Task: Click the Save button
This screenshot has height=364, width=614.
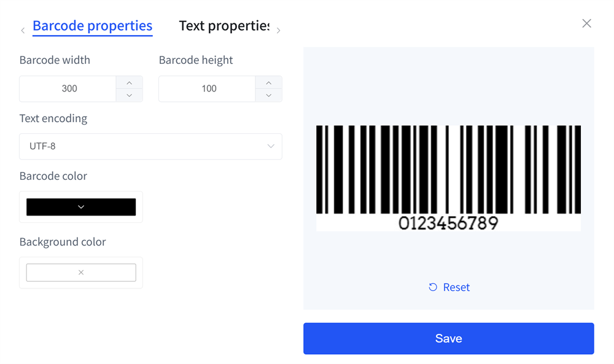Action: coord(448,338)
